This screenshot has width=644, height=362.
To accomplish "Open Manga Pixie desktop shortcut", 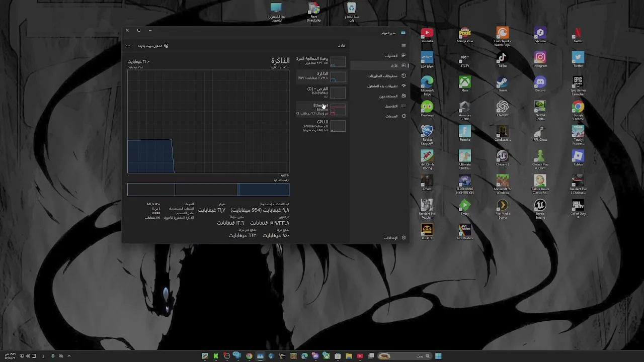I will click(x=465, y=36).
